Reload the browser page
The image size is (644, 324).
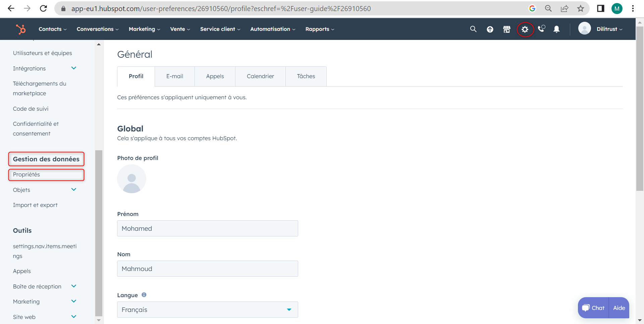click(x=43, y=8)
